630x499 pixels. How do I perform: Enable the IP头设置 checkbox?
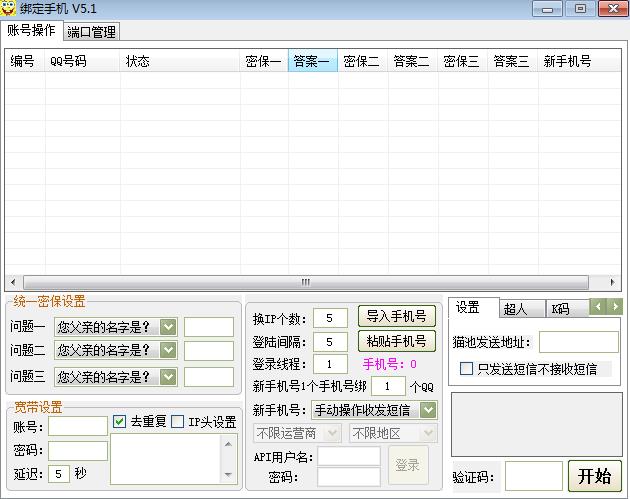coord(177,421)
